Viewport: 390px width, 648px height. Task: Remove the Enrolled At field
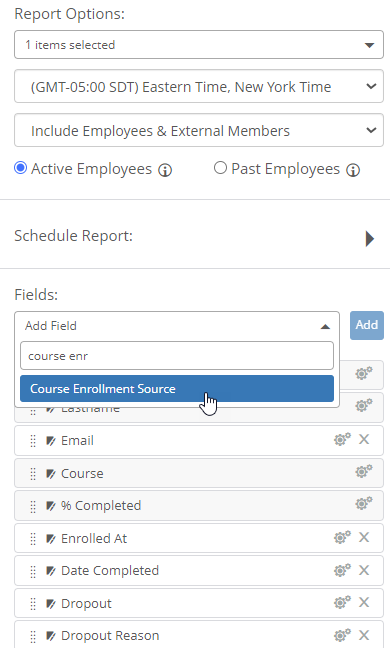[364, 537]
